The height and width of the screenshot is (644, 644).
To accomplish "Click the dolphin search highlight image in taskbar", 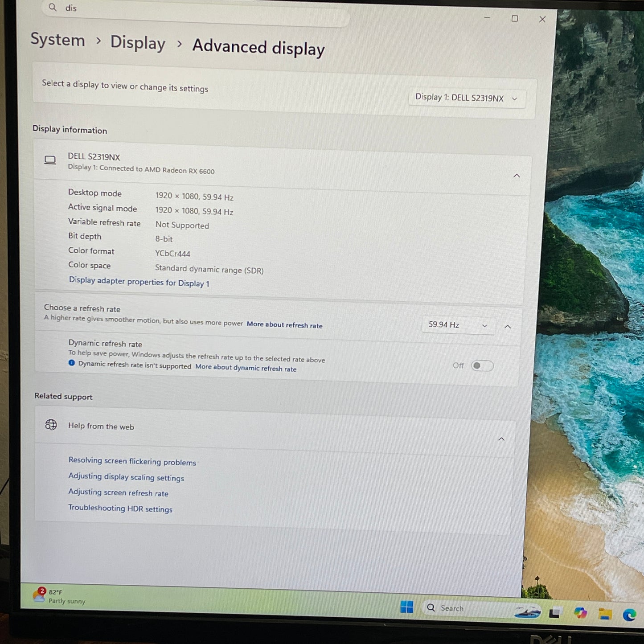I will pyautogui.click(x=528, y=611).
